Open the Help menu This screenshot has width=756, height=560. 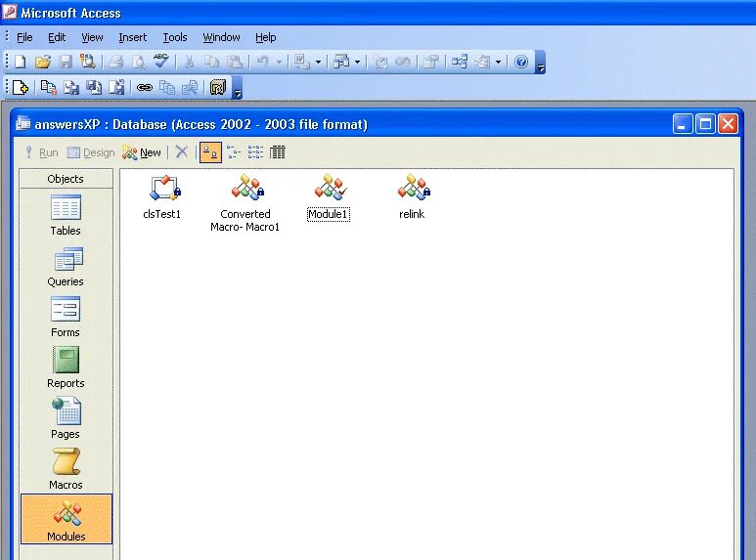[266, 37]
